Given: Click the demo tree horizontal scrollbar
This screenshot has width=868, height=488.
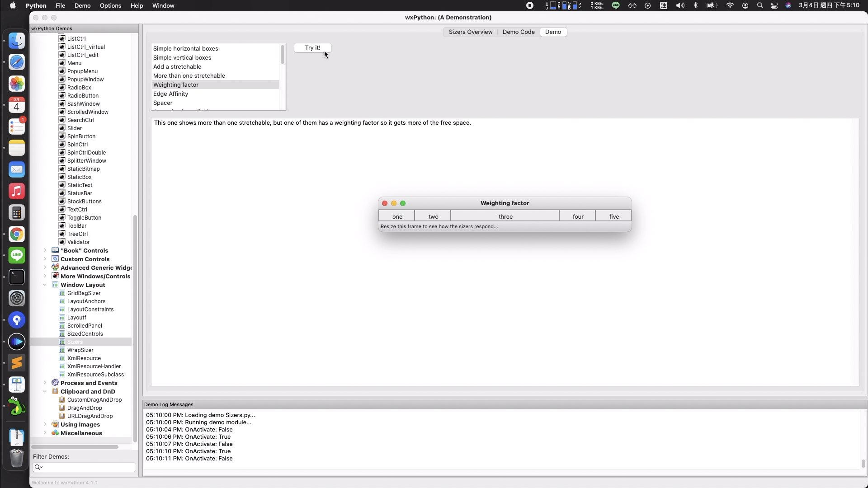Looking at the screenshot, I should (75, 447).
